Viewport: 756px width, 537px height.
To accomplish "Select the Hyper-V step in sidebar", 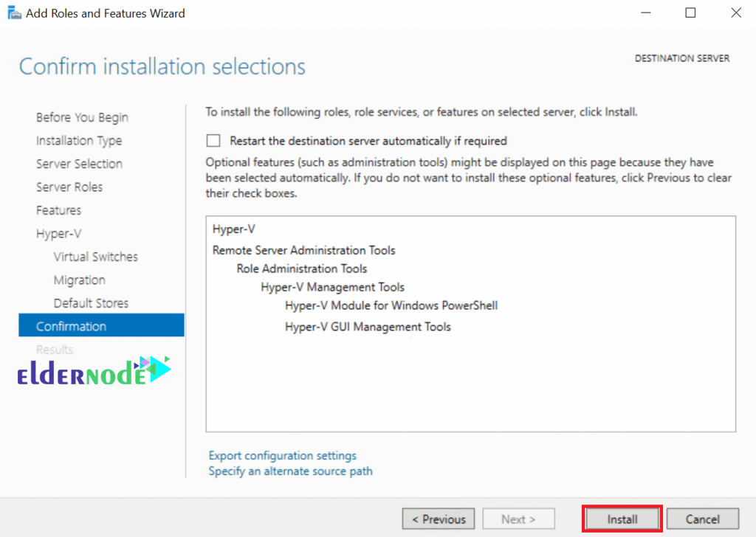I will pyautogui.click(x=59, y=234).
